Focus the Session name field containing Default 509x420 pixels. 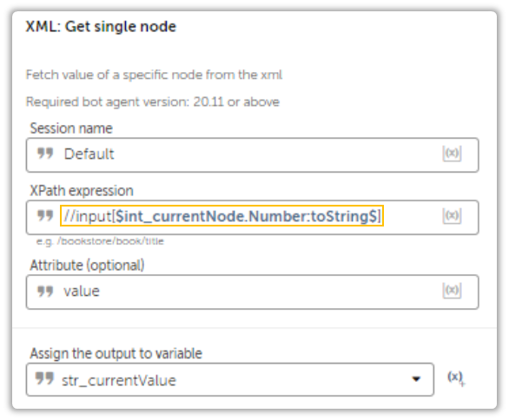tap(252, 154)
